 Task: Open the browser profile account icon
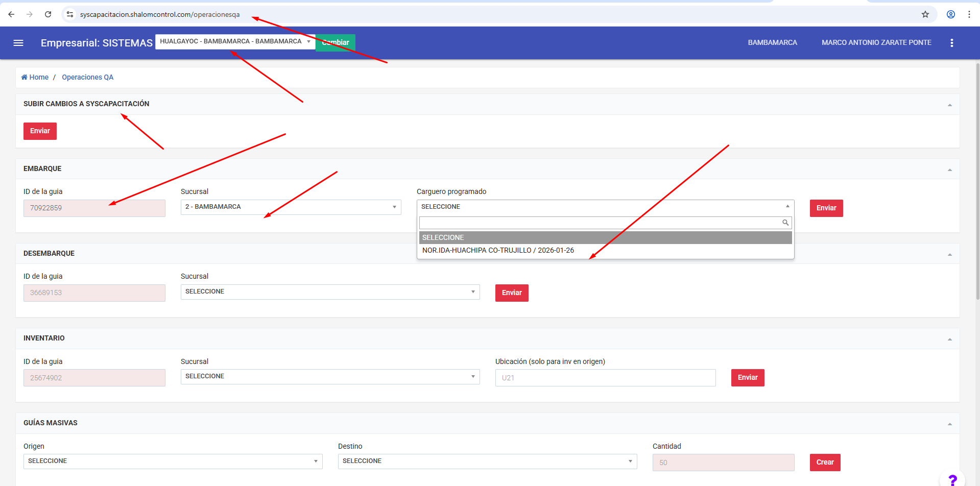tap(950, 14)
